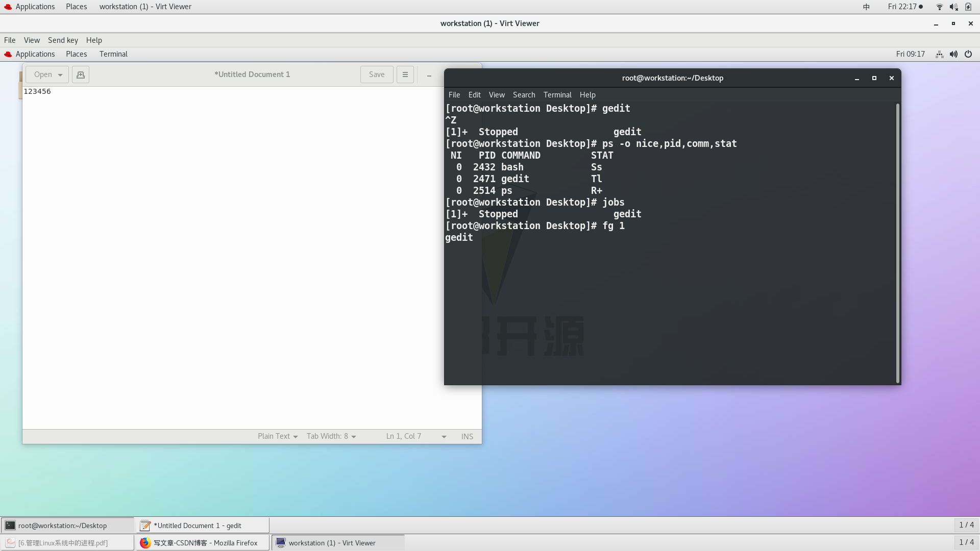Click the terminal vertical scrollbar
980x551 pixels.
pyautogui.click(x=897, y=243)
